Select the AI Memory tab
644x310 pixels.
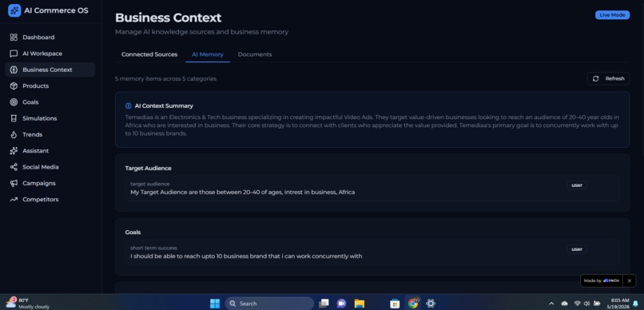point(208,54)
